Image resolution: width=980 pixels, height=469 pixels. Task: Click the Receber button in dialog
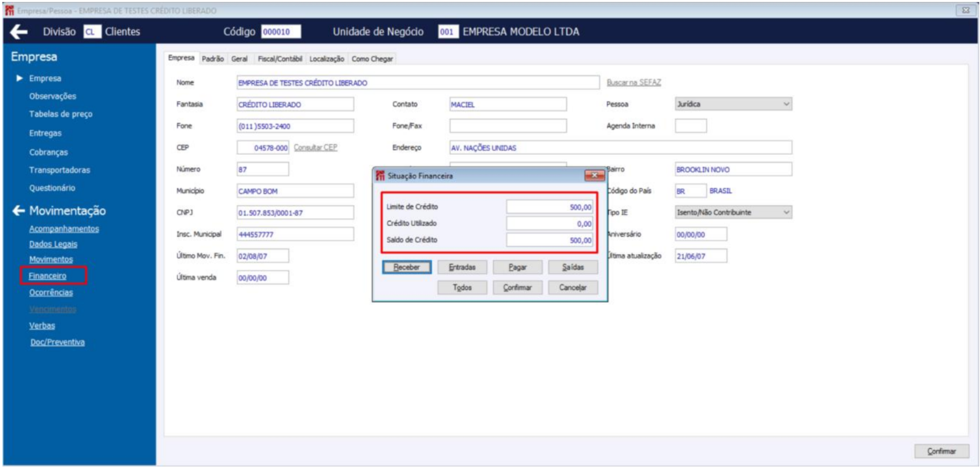(x=406, y=267)
